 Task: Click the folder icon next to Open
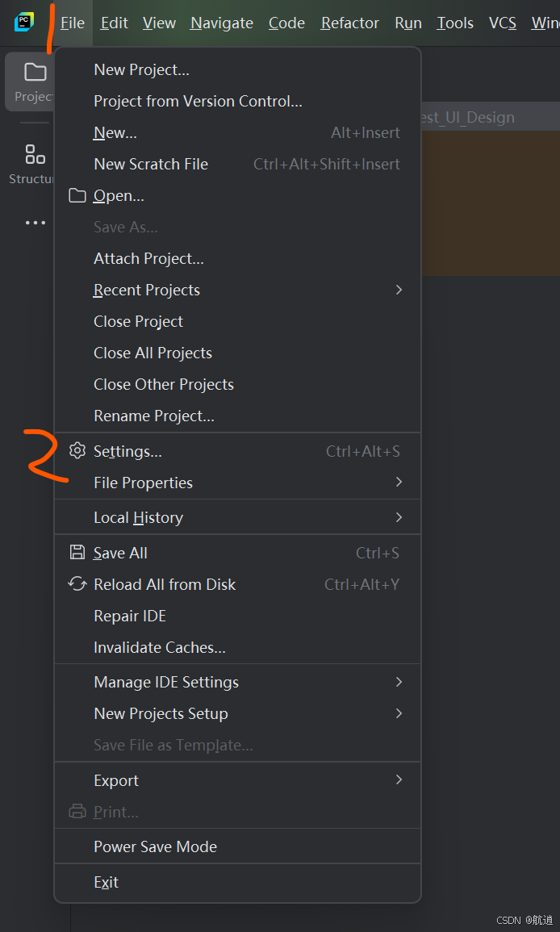point(77,195)
